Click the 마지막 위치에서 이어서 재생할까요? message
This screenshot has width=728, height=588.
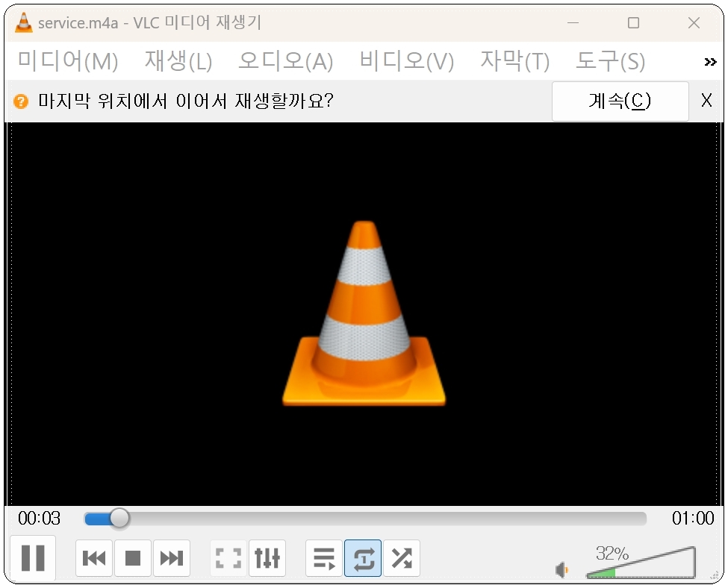186,101
